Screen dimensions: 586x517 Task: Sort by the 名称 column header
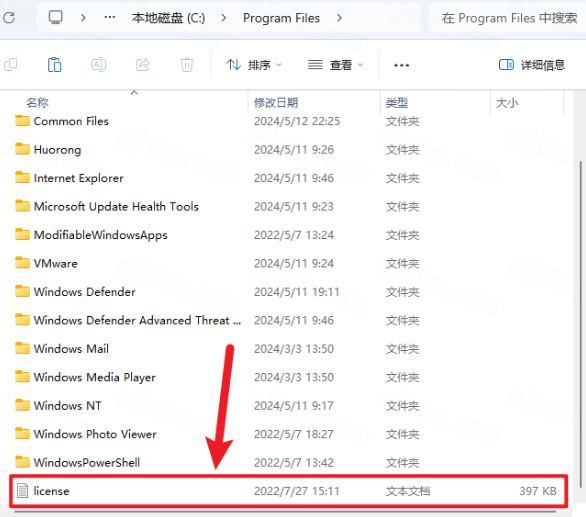pyautogui.click(x=37, y=102)
